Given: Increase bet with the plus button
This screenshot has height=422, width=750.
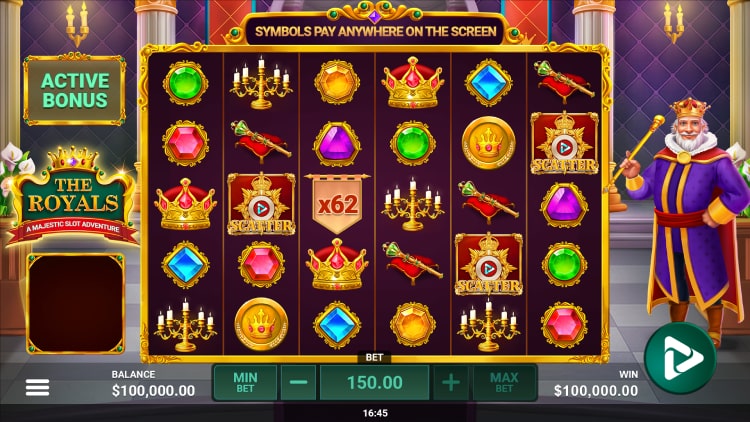Looking at the screenshot, I should (x=451, y=382).
